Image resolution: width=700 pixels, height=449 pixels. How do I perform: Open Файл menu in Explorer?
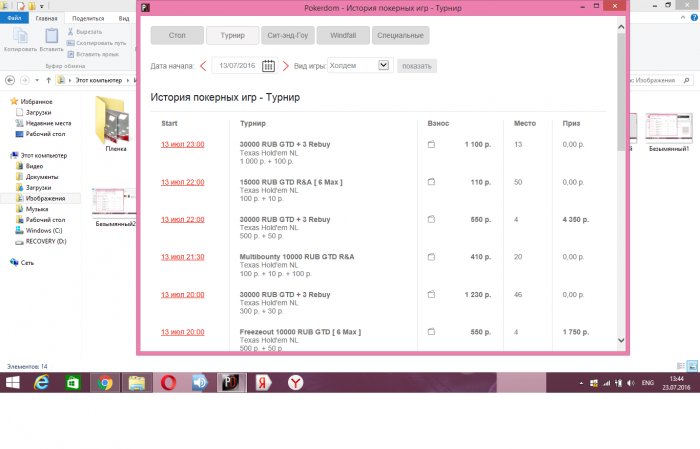pyautogui.click(x=14, y=18)
